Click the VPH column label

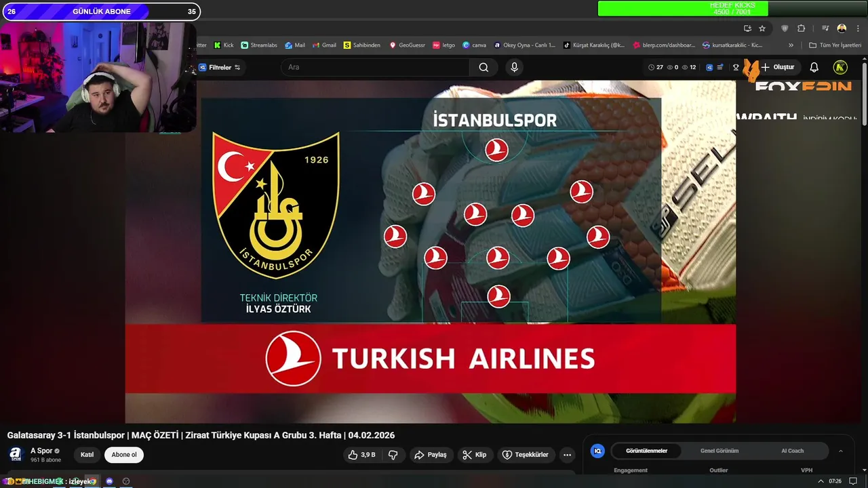806,470
